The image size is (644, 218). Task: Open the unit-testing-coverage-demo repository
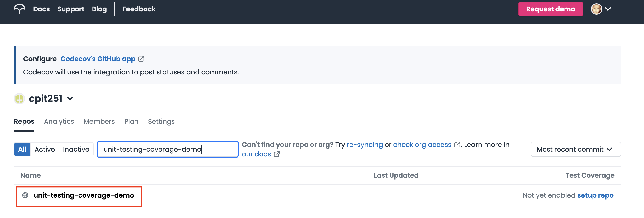click(84, 195)
